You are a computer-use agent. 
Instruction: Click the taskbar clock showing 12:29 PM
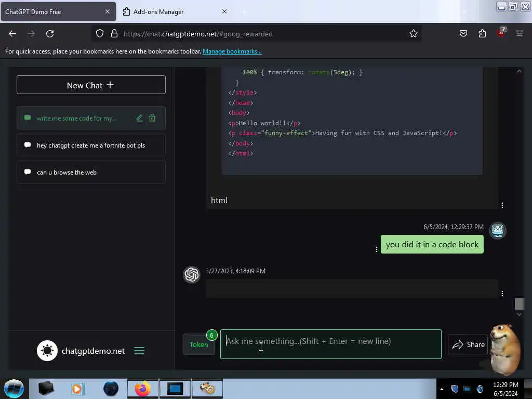[x=506, y=389]
